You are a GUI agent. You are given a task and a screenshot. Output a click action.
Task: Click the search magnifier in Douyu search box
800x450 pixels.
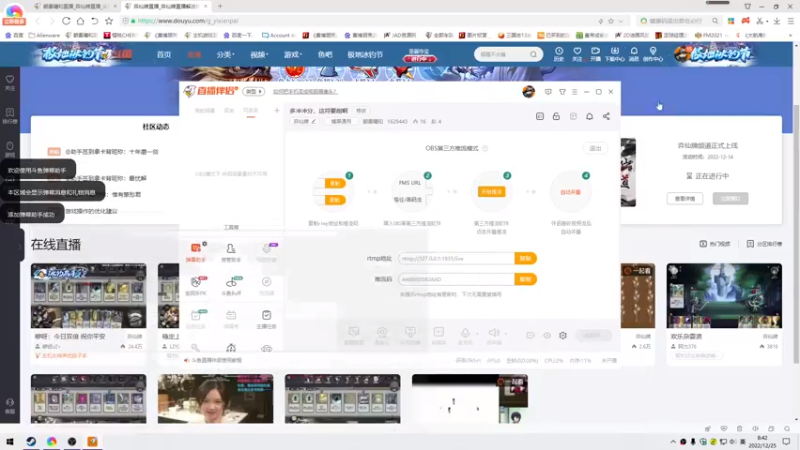(533, 54)
